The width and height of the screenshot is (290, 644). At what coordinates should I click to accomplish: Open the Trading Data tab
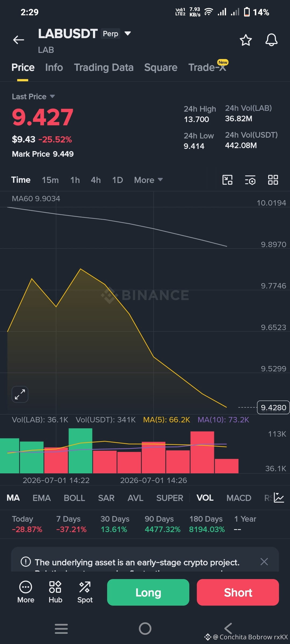coord(104,67)
